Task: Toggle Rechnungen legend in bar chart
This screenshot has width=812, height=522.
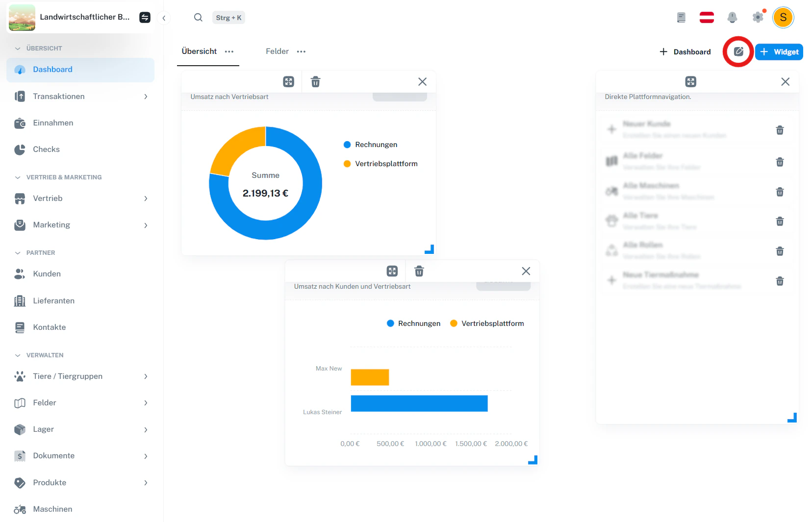Action: click(x=413, y=323)
